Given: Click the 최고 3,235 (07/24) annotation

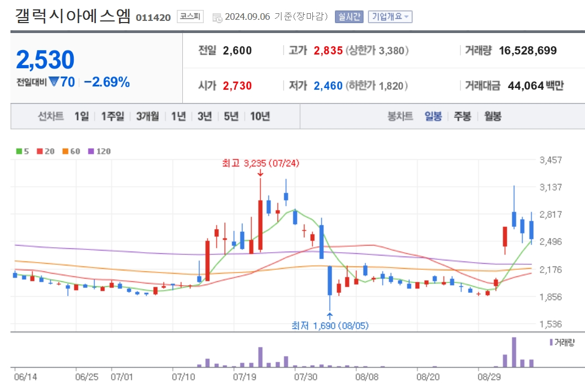Looking at the screenshot, I should (x=261, y=163).
